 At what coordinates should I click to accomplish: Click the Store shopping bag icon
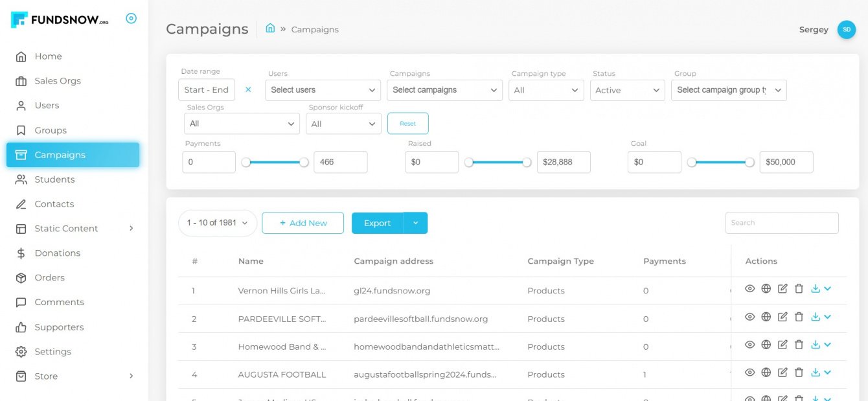coord(21,376)
